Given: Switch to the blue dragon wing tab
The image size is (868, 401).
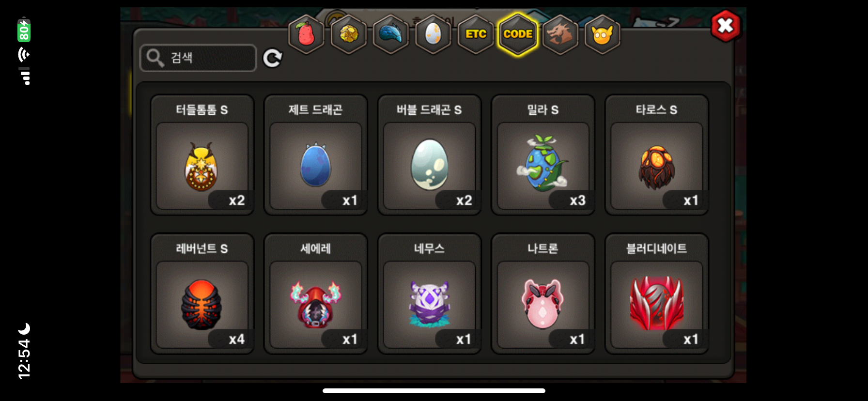Looking at the screenshot, I should [x=391, y=34].
